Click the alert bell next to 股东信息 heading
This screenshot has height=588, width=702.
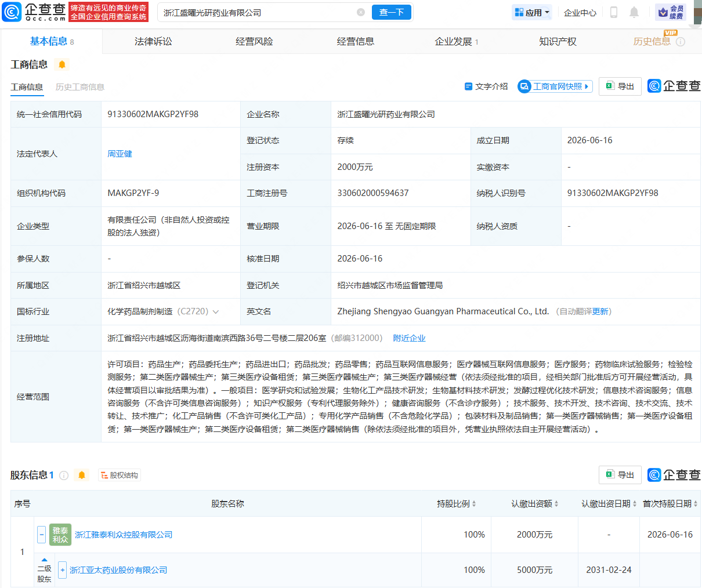pyautogui.click(x=82, y=475)
